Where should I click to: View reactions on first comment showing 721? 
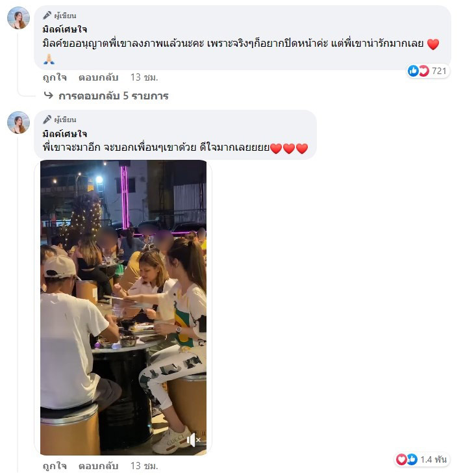tap(428, 71)
